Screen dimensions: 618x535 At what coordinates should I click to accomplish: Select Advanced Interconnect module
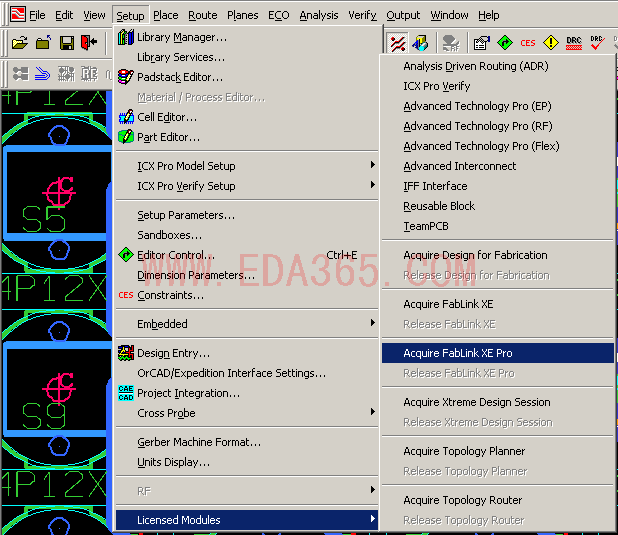pos(498,166)
